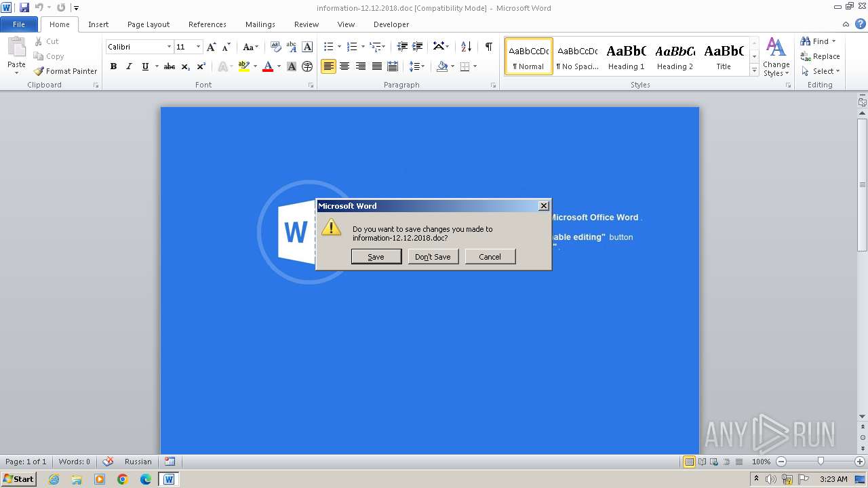Screen dimensions: 868x488
Task: Click font color red A swatch
Action: coord(268,66)
